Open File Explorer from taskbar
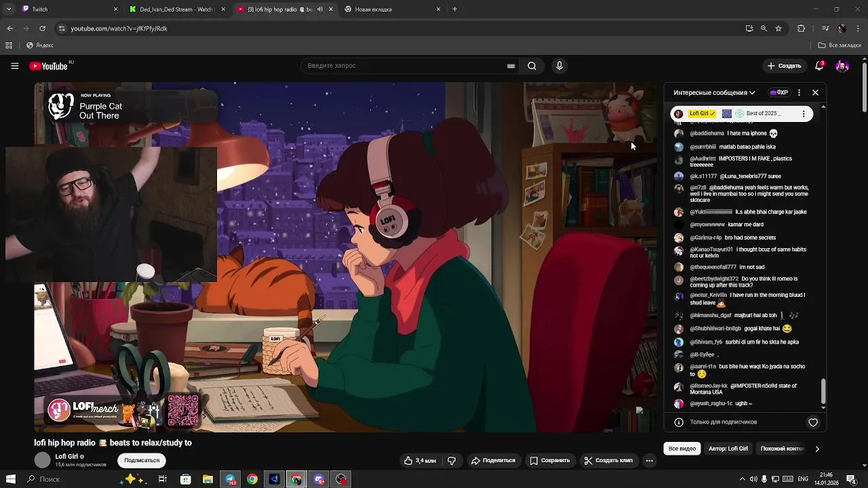The image size is (868, 488). [208, 479]
